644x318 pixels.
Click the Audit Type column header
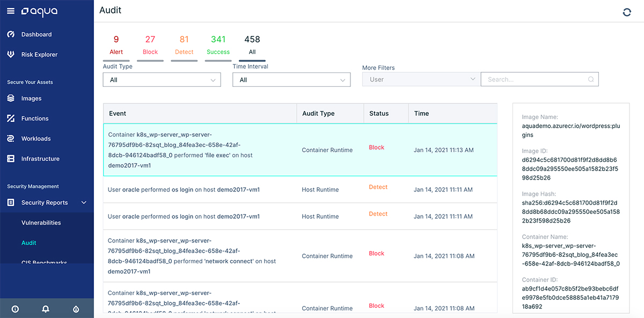330,113
